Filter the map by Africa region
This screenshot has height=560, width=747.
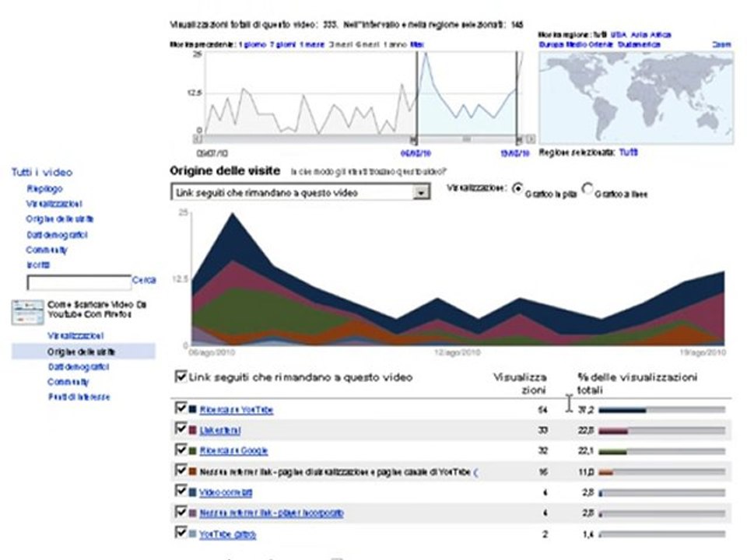click(661, 35)
